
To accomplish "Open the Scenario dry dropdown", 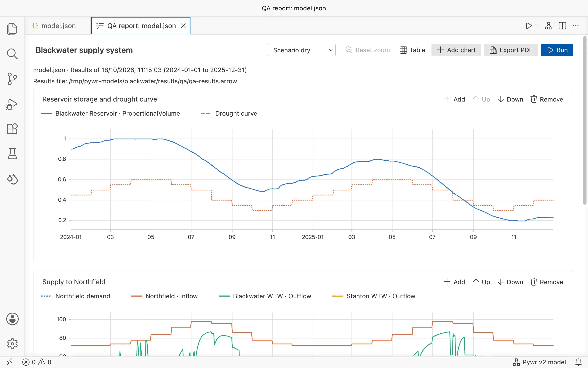I will (302, 50).
